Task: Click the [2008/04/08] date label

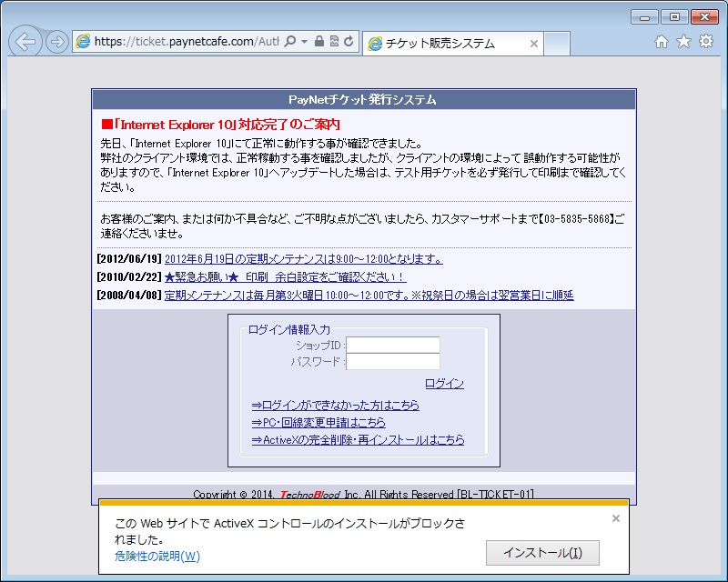Action: coord(129,296)
